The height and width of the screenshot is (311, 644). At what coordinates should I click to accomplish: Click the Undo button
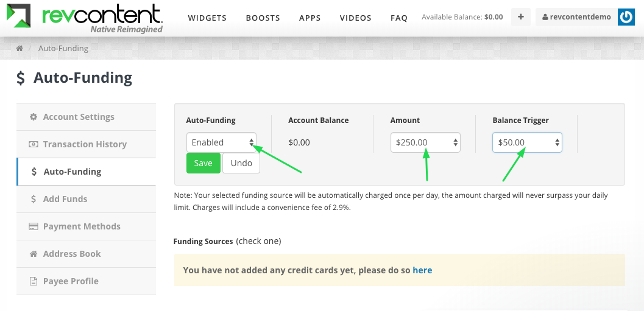pyautogui.click(x=241, y=163)
